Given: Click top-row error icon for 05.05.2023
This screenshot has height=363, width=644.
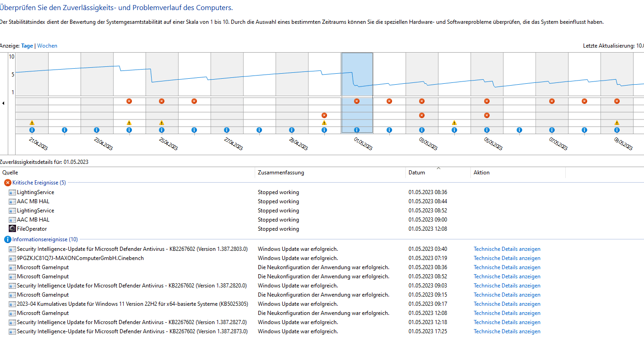Looking at the screenshot, I should pos(487,101).
